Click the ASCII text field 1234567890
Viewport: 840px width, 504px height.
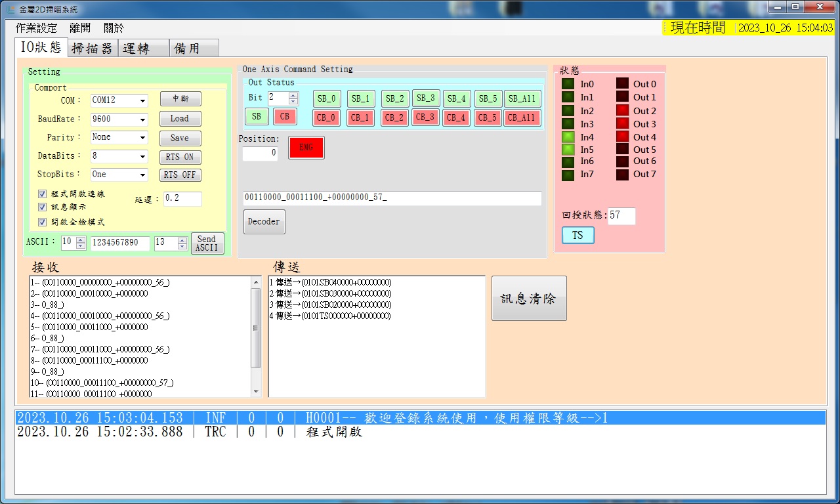(120, 243)
